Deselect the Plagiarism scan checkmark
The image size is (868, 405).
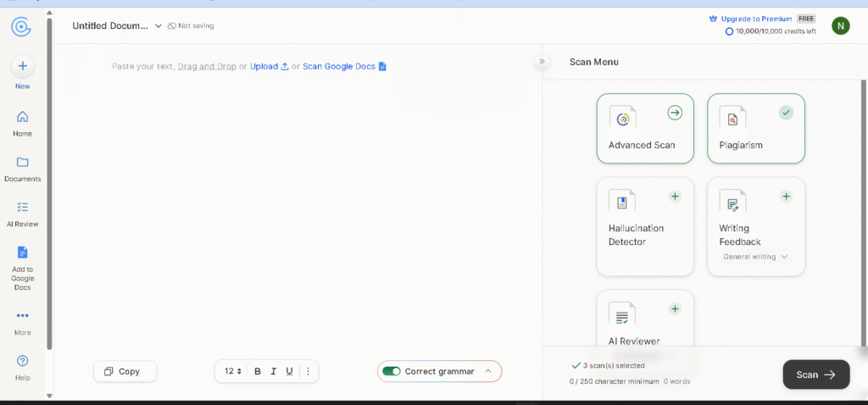pyautogui.click(x=786, y=113)
